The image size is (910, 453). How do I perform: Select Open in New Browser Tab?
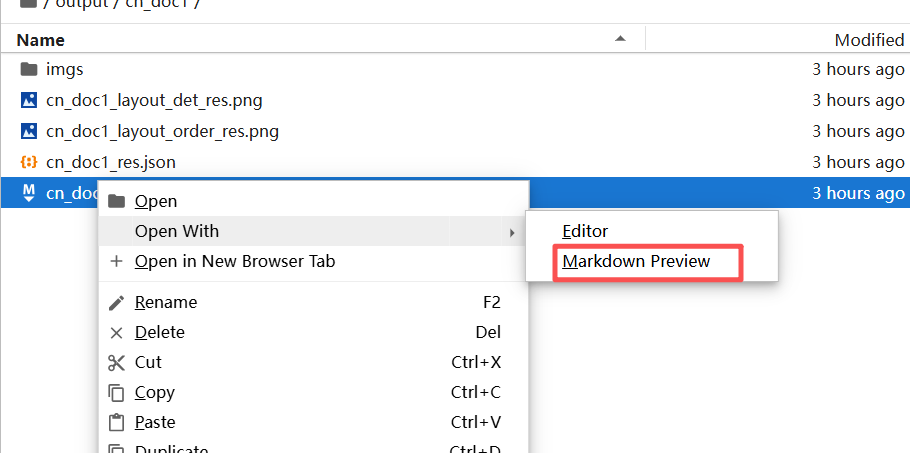click(x=235, y=262)
